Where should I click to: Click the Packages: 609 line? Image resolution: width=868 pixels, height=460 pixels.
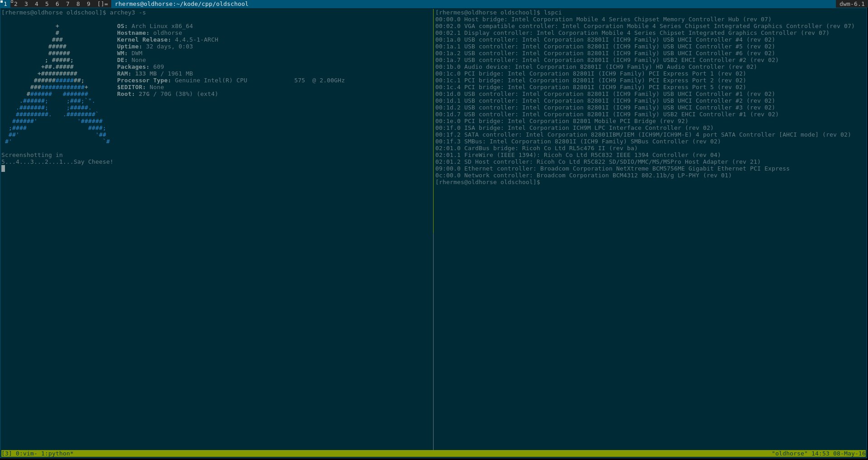tap(141, 67)
